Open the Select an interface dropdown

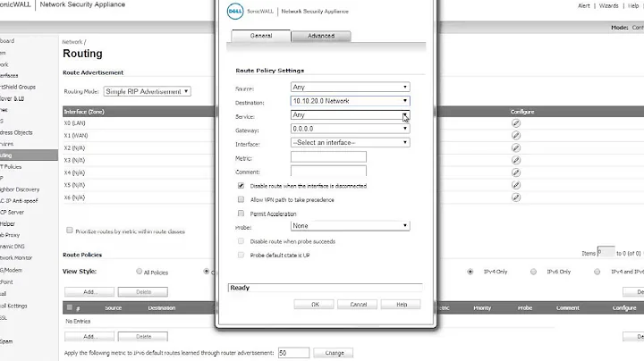[x=351, y=142]
